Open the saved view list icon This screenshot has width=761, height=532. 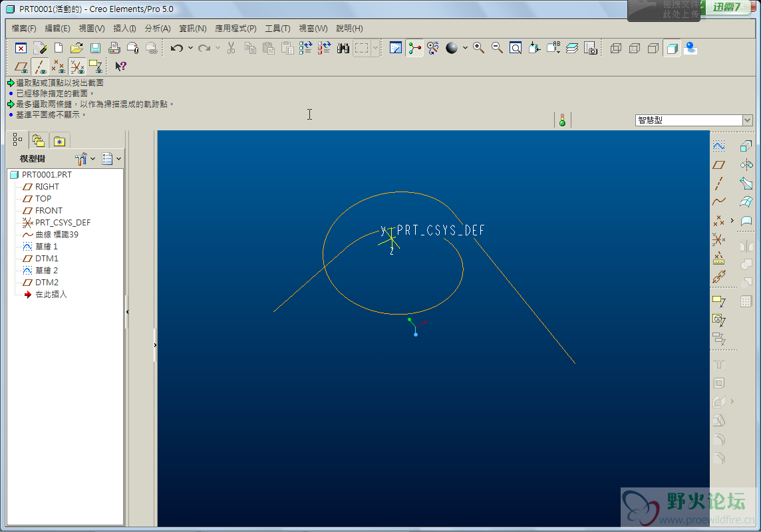coord(553,48)
